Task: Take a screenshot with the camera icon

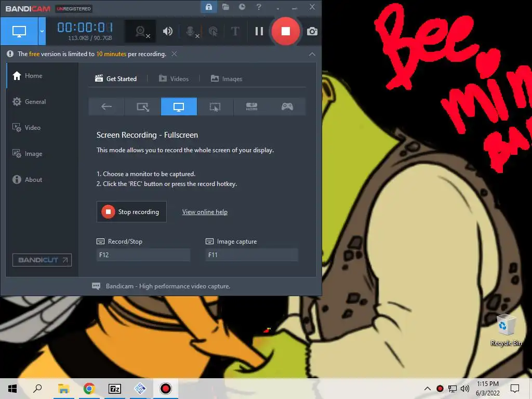Action: tap(312, 32)
